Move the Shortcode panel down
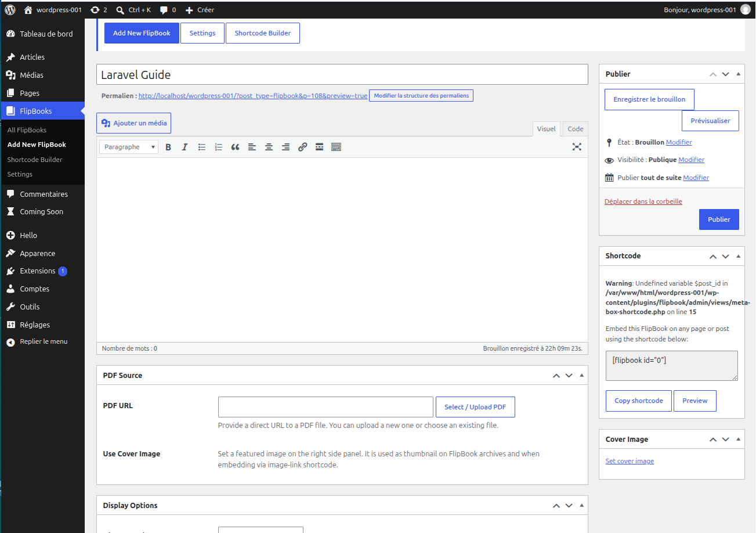The width and height of the screenshot is (756, 533). (x=725, y=256)
